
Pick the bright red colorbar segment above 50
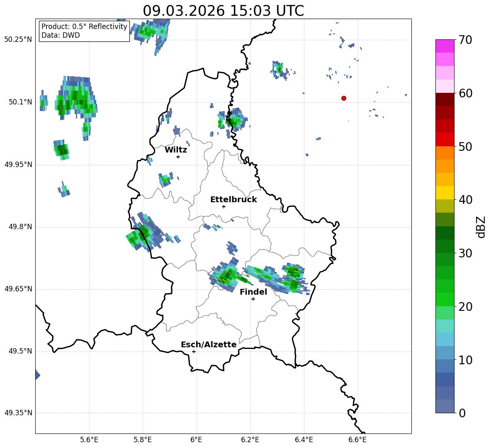tap(445, 139)
